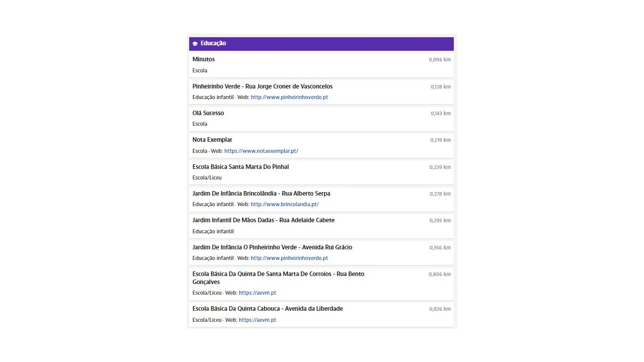Screen dimensions: 644x362
Task: Open the pinheirinhoverde.pt link under Rua Jorge Croner
Action: tap(289, 97)
